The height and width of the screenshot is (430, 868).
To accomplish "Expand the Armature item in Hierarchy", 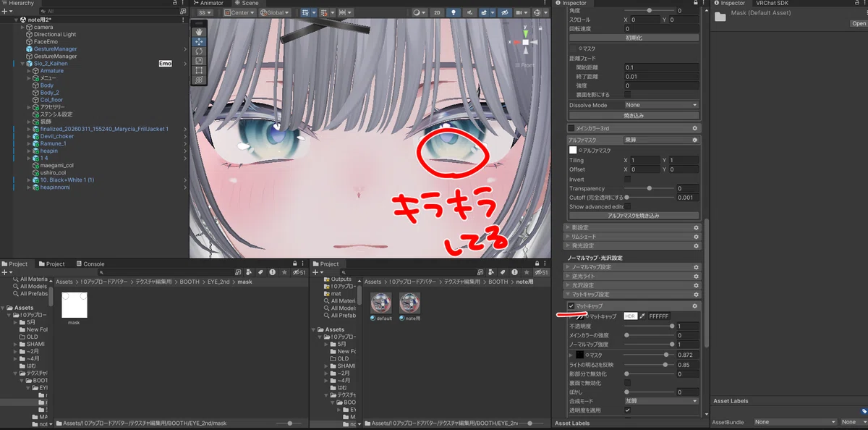I will click(29, 71).
